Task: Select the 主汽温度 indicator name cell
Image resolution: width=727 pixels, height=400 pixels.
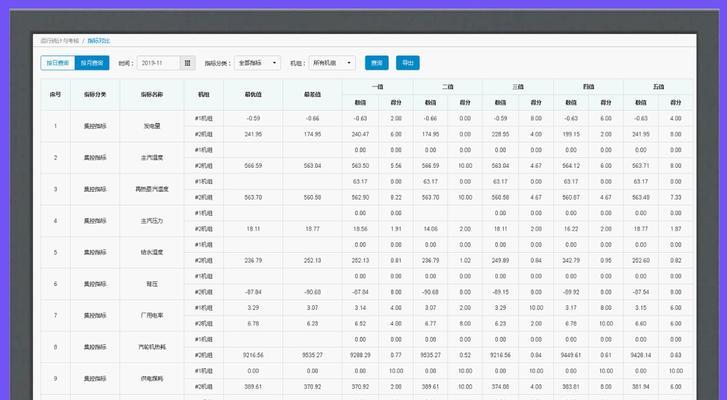Action: [152, 158]
